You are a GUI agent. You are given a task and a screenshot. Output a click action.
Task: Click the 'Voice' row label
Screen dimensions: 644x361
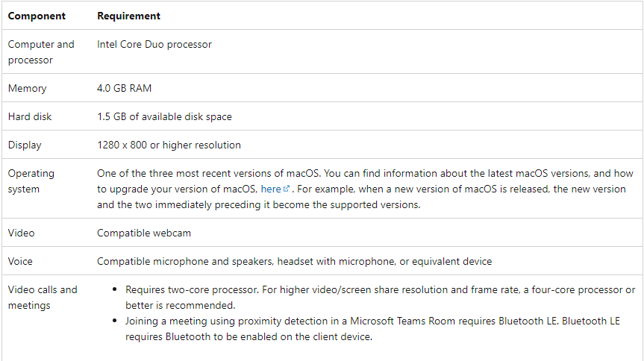tap(20, 261)
